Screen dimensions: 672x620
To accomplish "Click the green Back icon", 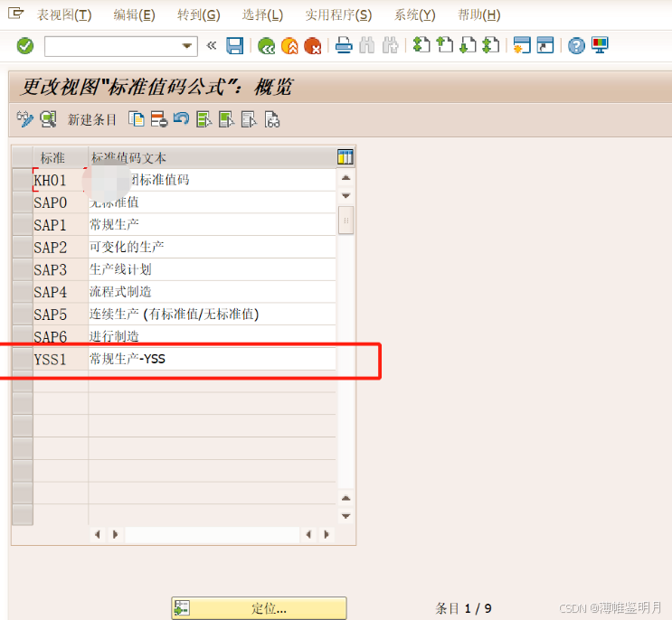I will (266, 46).
